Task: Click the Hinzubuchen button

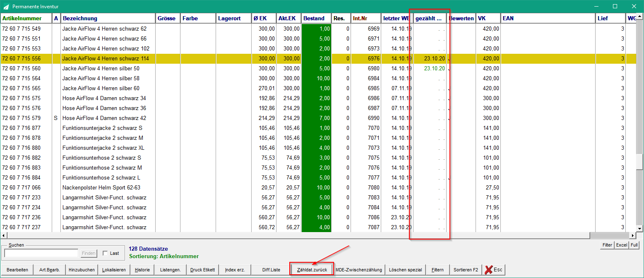Action: (82, 270)
